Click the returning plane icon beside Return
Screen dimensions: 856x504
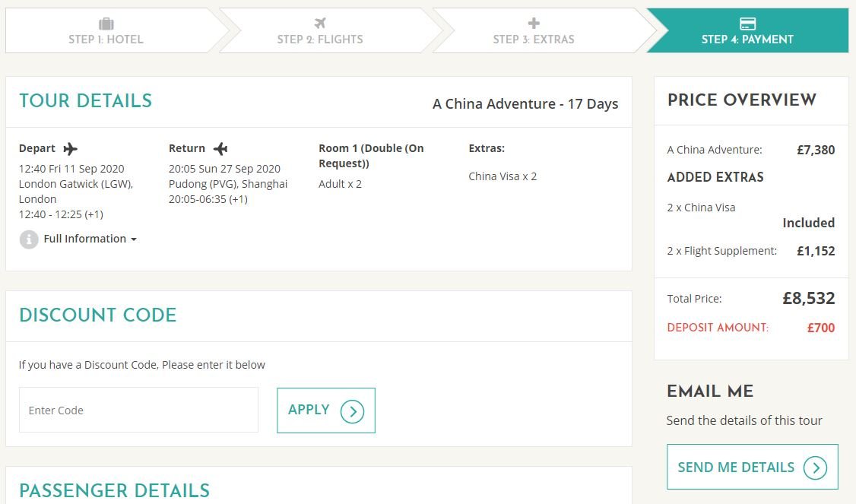click(x=220, y=148)
